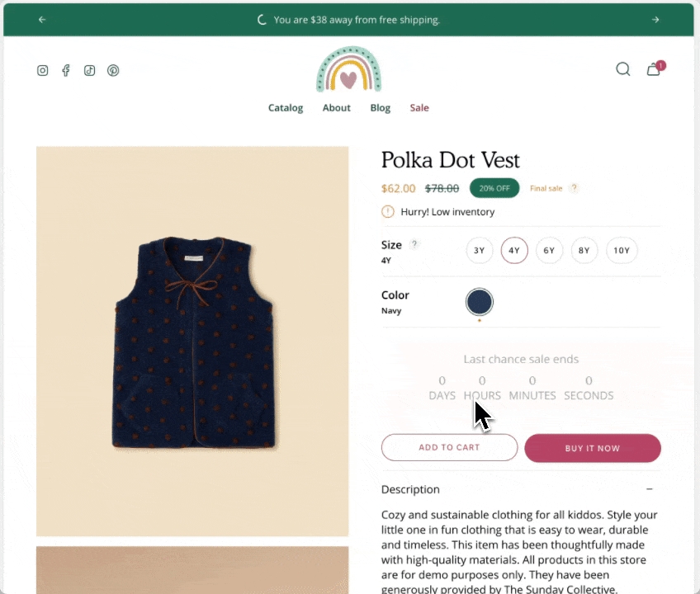Image resolution: width=700 pixels, height=594 pixels.
Task: Open the Pinterest social icon
Action: pos(113,70)
